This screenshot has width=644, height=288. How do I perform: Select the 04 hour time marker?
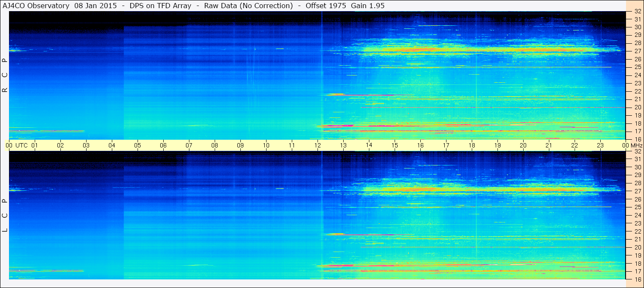(112, 145)
